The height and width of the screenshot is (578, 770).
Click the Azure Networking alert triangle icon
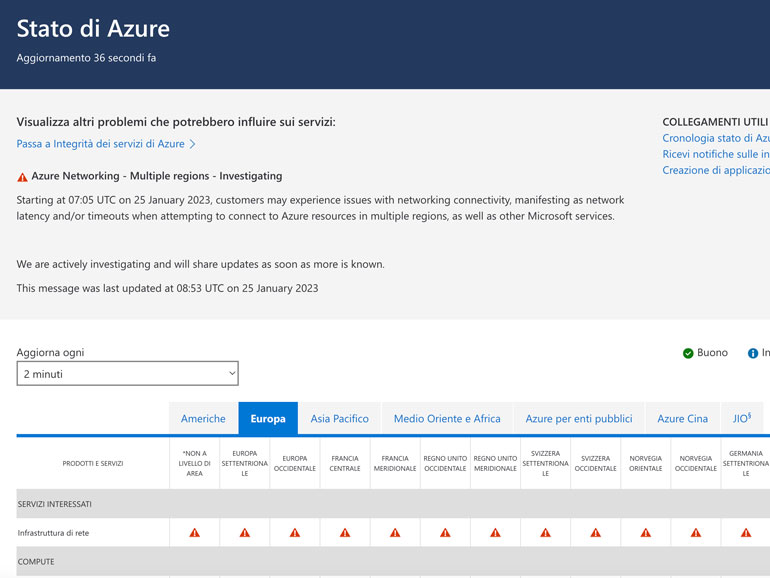pyautogui.click(x=22, y=177)
